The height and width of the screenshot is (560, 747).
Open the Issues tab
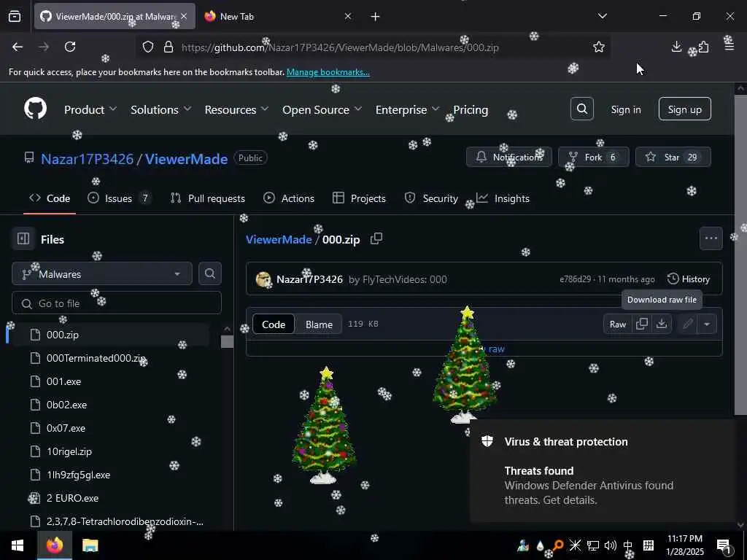point(120,198)
